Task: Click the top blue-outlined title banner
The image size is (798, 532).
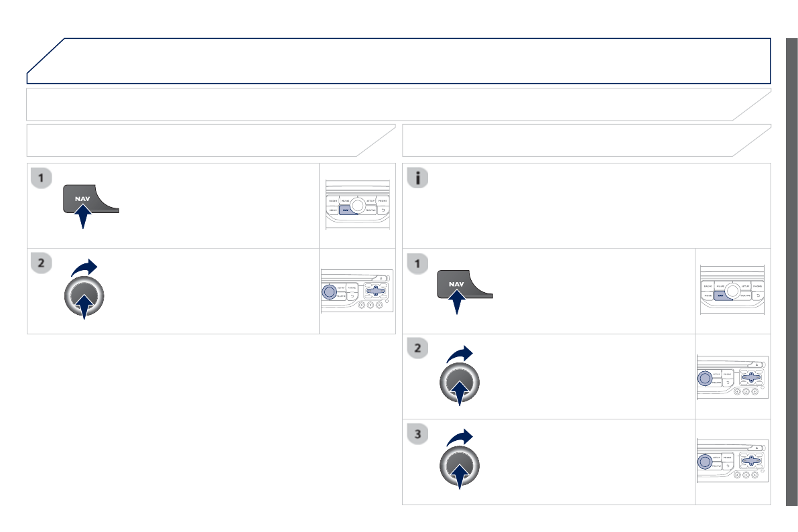Action: [402, 61]
